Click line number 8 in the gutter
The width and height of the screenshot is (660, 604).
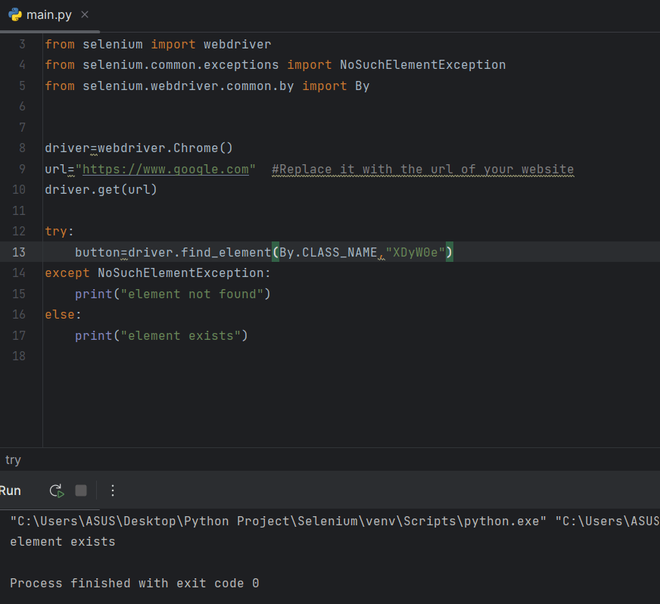click(x=22, y=148)
